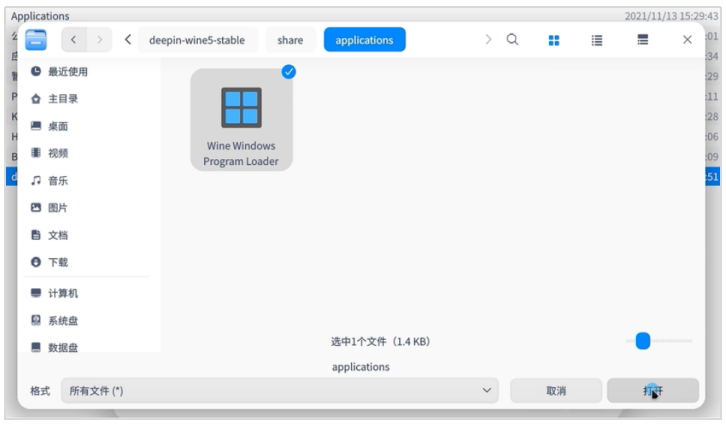
Task: Click the 选中1个文件 (1.4 KB) status text
Action: coord(381,342)
